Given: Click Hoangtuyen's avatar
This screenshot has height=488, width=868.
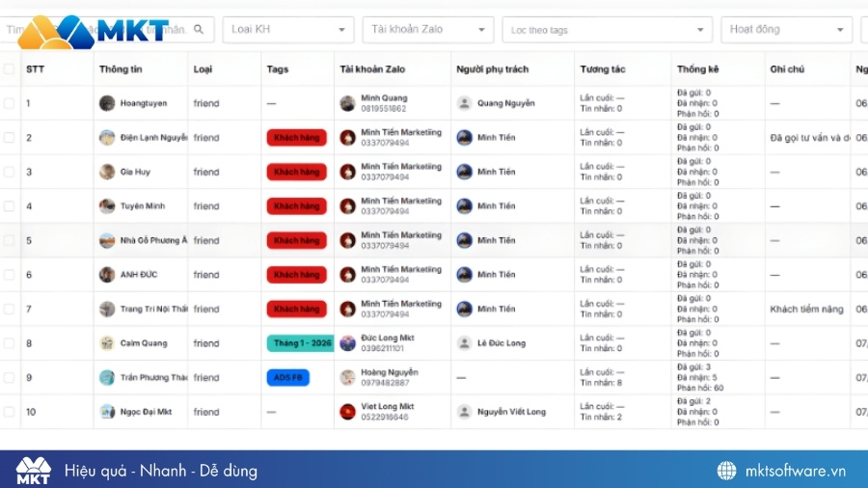Looking at the screenshot, I should click(107, 103).
